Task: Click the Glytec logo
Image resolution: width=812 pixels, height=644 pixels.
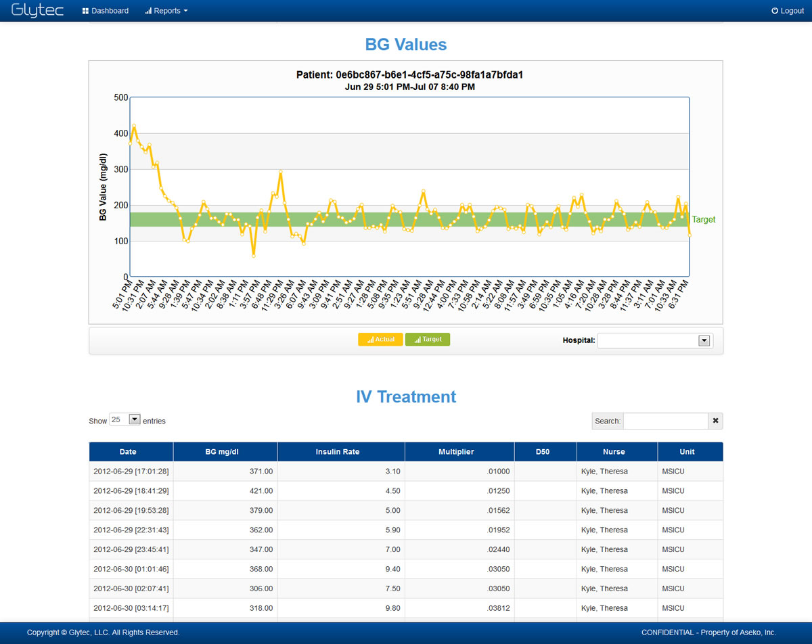Action: pos(37,10)
